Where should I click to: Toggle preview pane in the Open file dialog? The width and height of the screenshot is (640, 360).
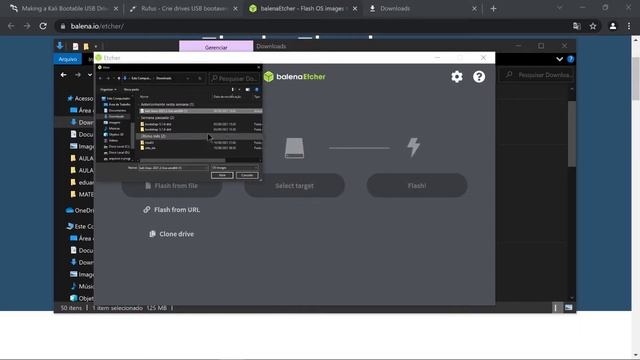coord(247,90)
